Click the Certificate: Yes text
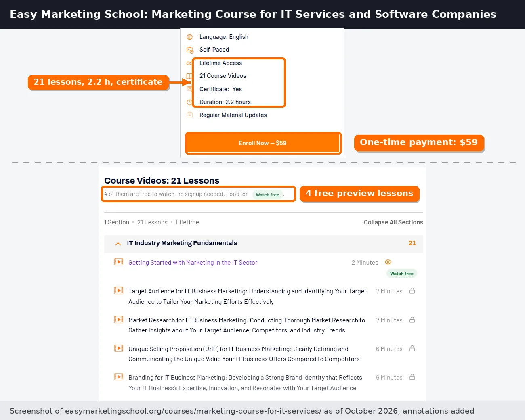This screenshot has height=420, width=525. click(220, 89)
